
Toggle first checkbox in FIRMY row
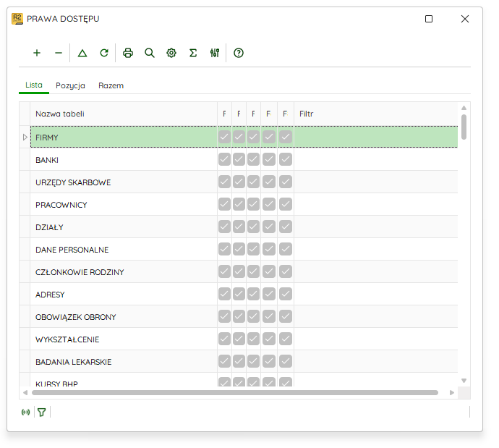pyautogui.click(x=224, y=137)
